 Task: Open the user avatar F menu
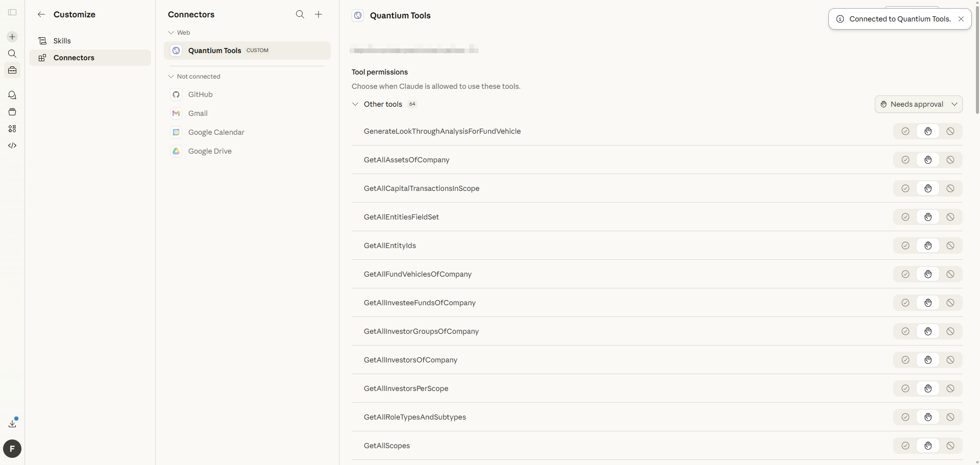[x=12, y=449]
